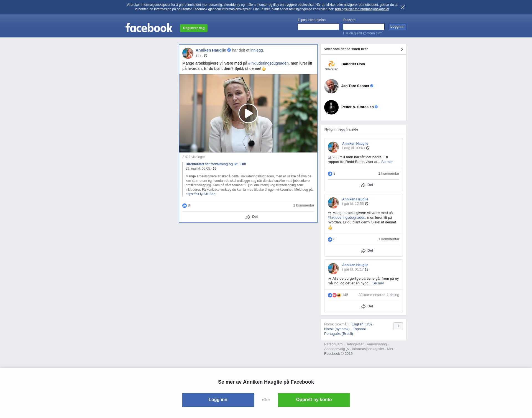532x418 pixels.
Task: Open Anniken Hauglie's profile picture in main post
Action: point(188,53)
